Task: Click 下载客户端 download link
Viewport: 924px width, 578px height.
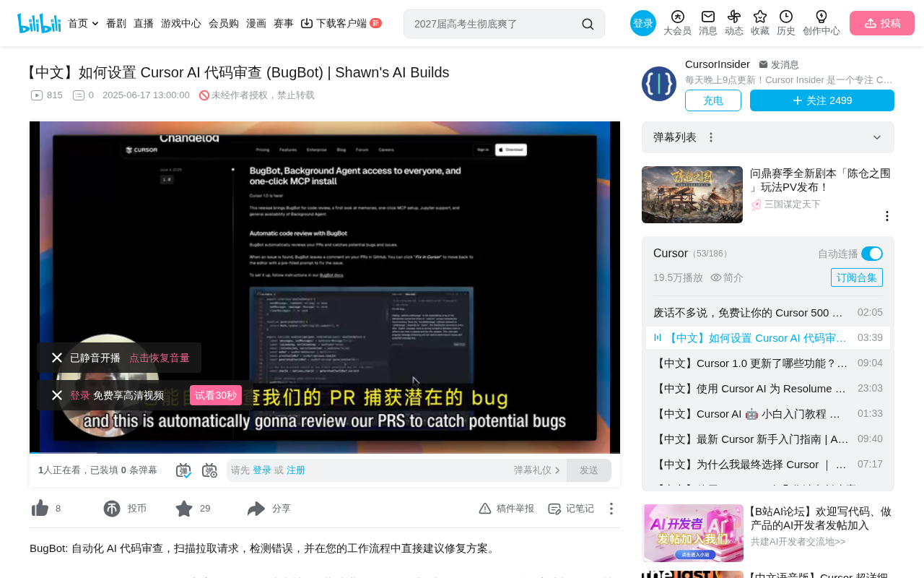Action: (341, 23)
